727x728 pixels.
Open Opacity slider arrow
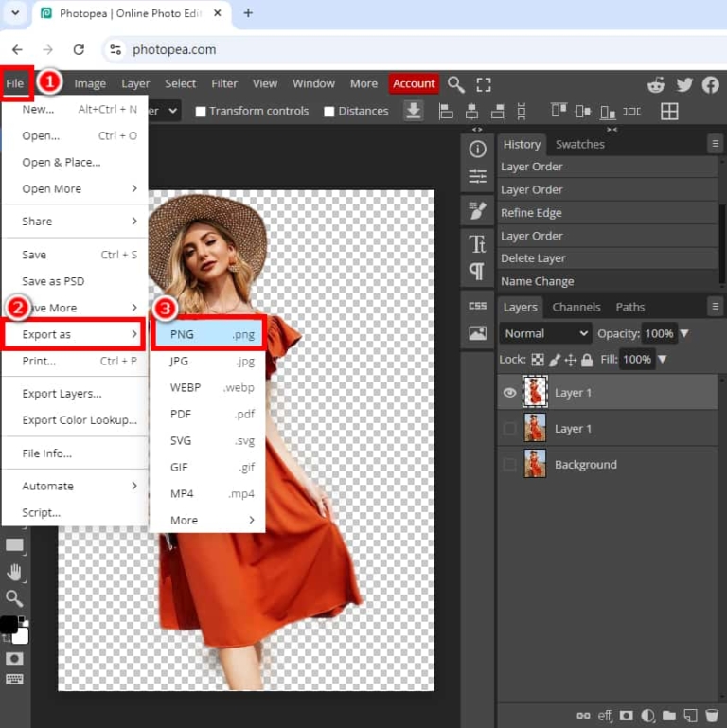[683, 333]
